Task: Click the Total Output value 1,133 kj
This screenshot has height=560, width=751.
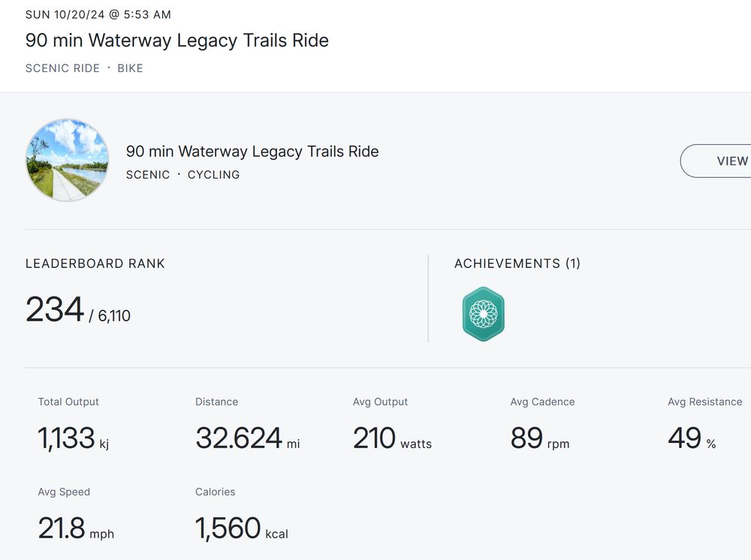Action: pos(74,438)
